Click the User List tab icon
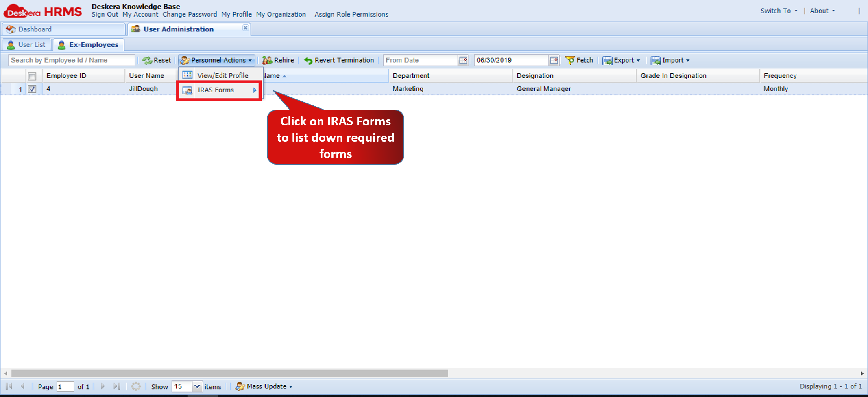The height and width of the screenshot is (397, 868). 11,45
